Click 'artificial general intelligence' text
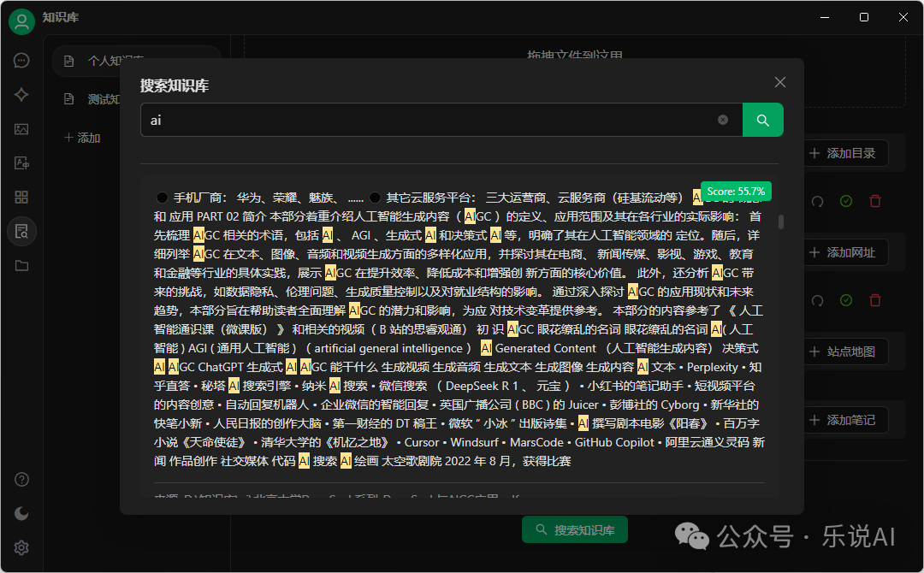The height and width of the screenshot is (573, 924). click(389, 348)
